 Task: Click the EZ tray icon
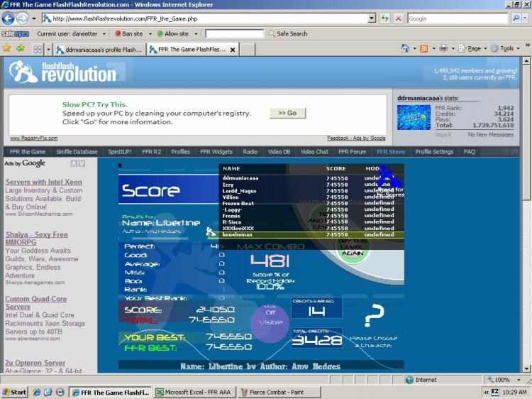[494, 392]
